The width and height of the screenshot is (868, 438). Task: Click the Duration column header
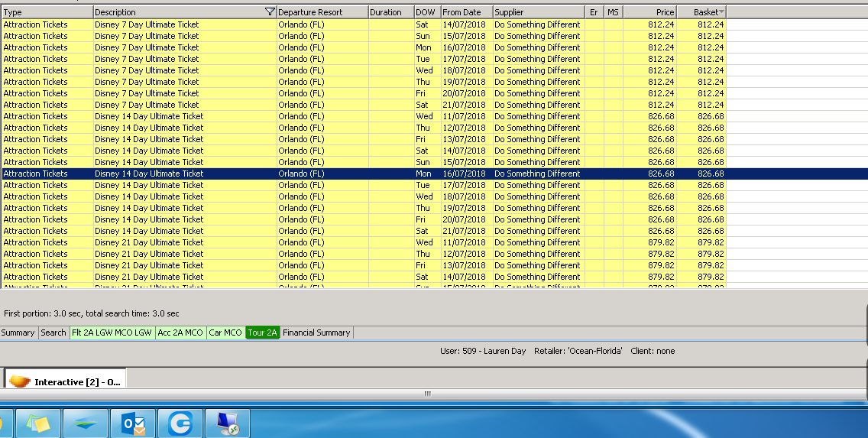tap(390, 12)
